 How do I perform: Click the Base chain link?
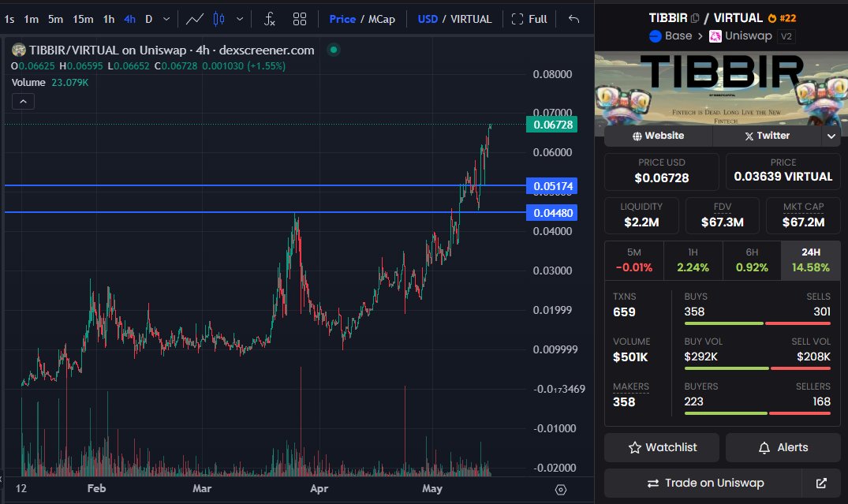pyautogui.click(x=671, y=36)
